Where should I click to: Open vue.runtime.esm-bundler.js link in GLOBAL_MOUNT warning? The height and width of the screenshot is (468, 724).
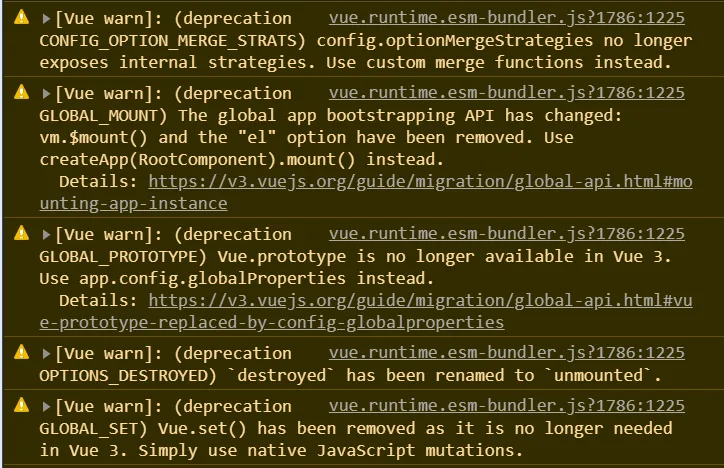pyautogui.click(x=507, y=93)
